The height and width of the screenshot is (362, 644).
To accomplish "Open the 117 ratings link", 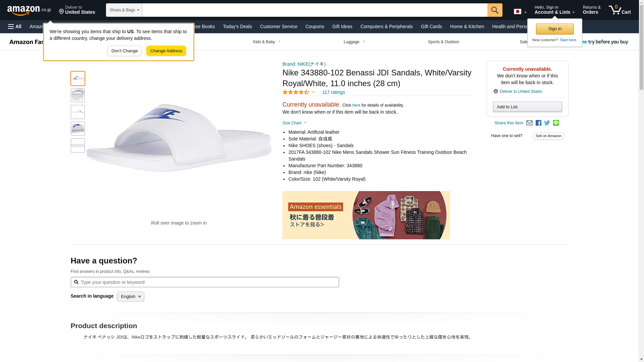I will coord(333,92).
